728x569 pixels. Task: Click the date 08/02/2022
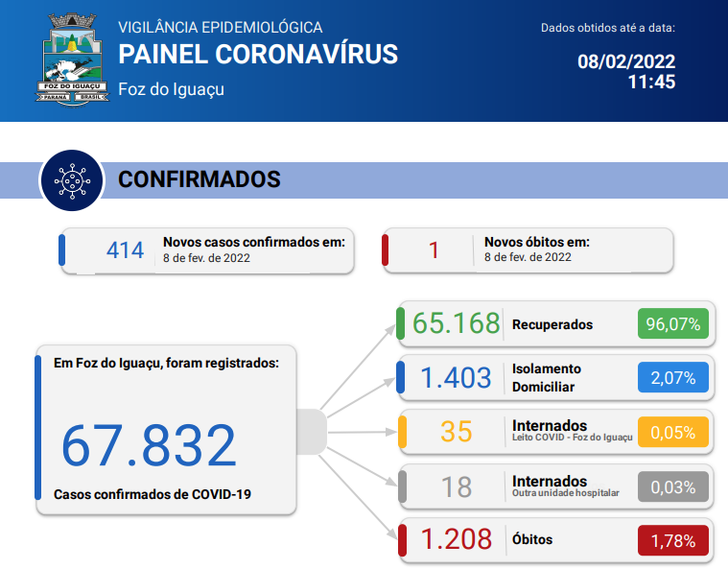pyautogui.click(x=626, y=61)
